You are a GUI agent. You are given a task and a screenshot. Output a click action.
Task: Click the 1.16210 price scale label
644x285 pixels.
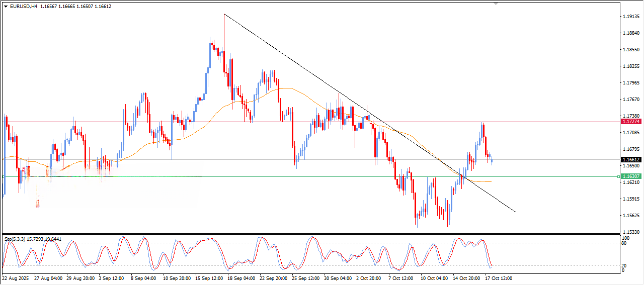(631, 182)
